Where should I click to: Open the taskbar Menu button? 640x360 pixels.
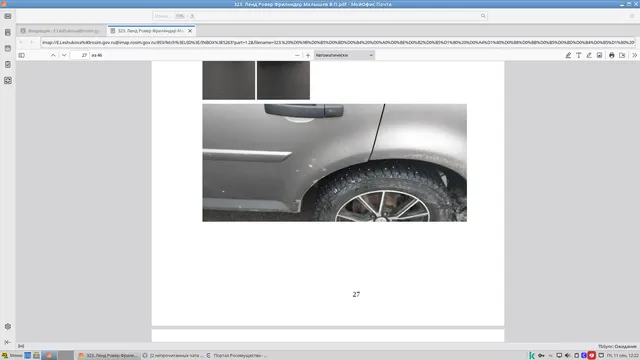point(12,356)
